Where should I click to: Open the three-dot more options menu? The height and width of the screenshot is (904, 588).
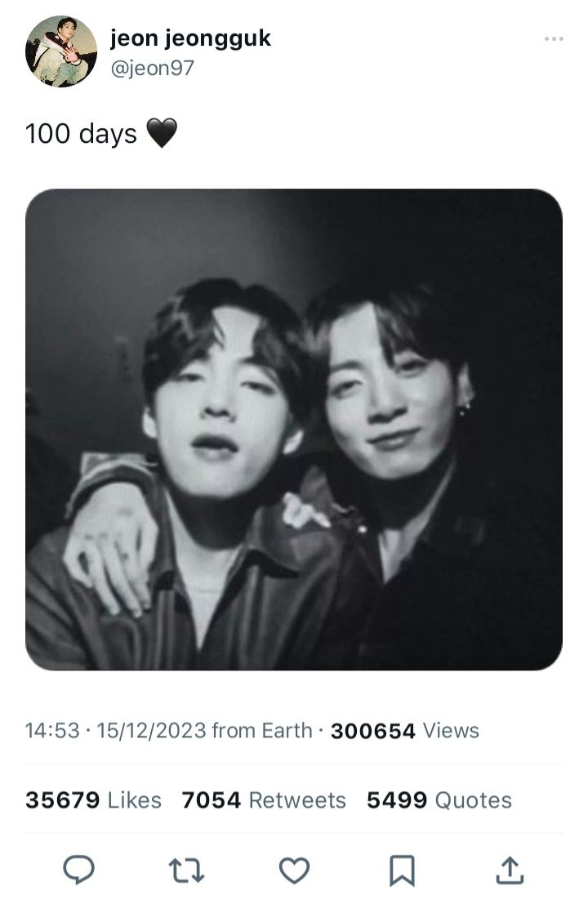click(554, 38)
